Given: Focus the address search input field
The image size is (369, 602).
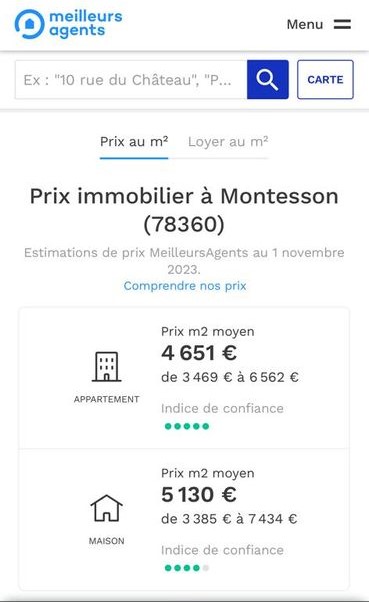Looking at the screenshot, I should point(131,79).
